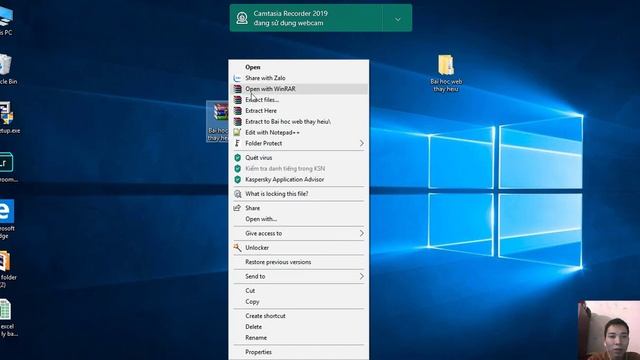Click WinRAR icon beside Extract Here
This screenshot has height=360, width=640.
click(x=237, y=111)
